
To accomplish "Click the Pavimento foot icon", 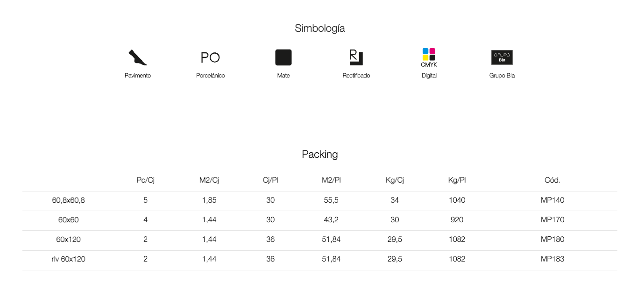I will [138, 57].
